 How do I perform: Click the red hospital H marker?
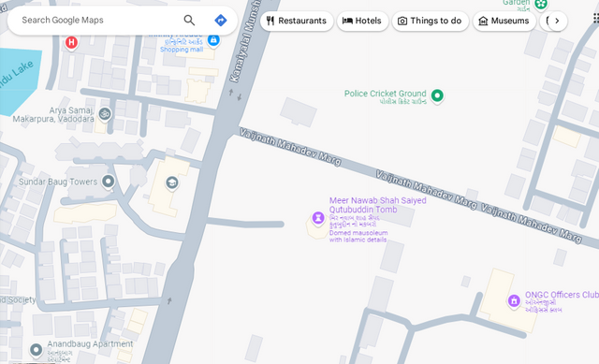coord(71,43)
